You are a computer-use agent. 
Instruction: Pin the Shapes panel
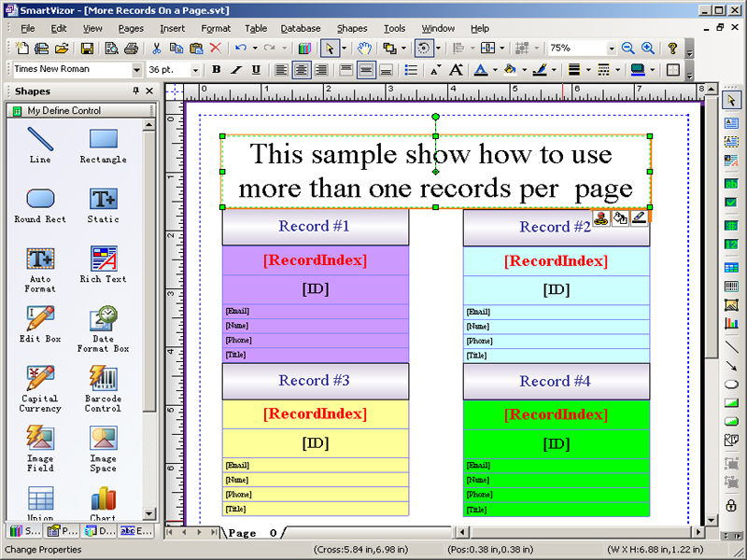coord(135,91)
